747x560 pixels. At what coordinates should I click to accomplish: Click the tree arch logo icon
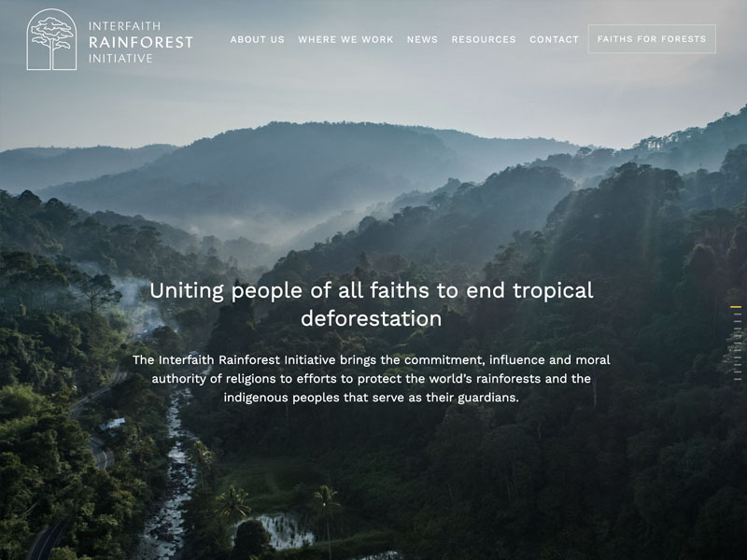pos(51,39)
